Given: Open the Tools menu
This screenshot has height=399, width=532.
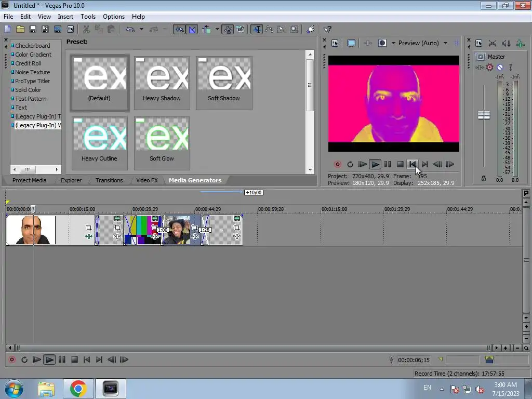Looking at the screenshot, I should (x=88, y=16).
